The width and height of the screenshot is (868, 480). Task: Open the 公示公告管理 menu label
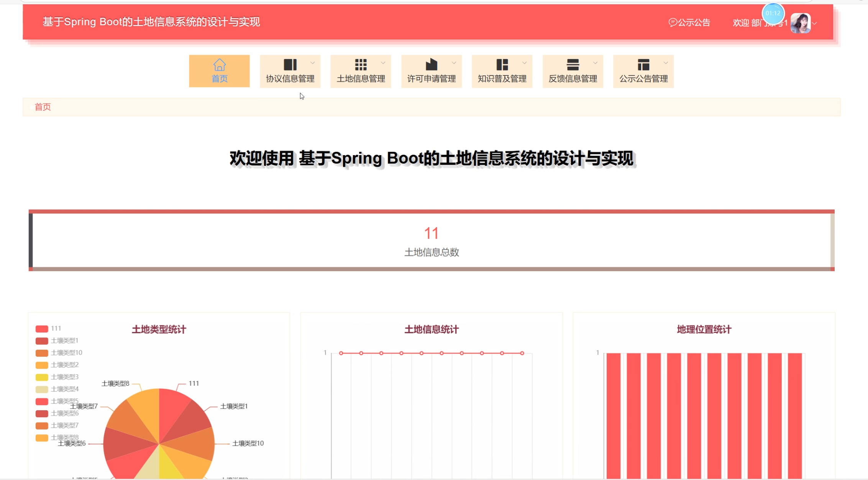coord(643,79)
